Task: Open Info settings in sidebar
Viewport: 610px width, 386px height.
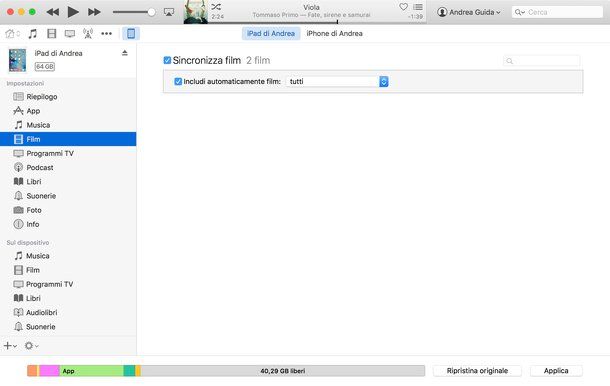Action: pyautogui.click(x=68, y=224)
